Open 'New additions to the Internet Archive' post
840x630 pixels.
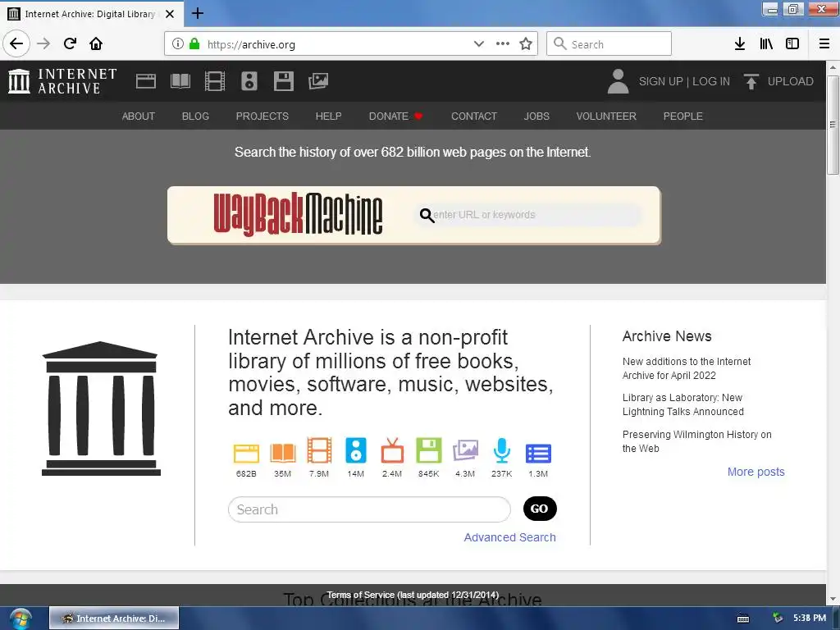[x=687, y=368]
